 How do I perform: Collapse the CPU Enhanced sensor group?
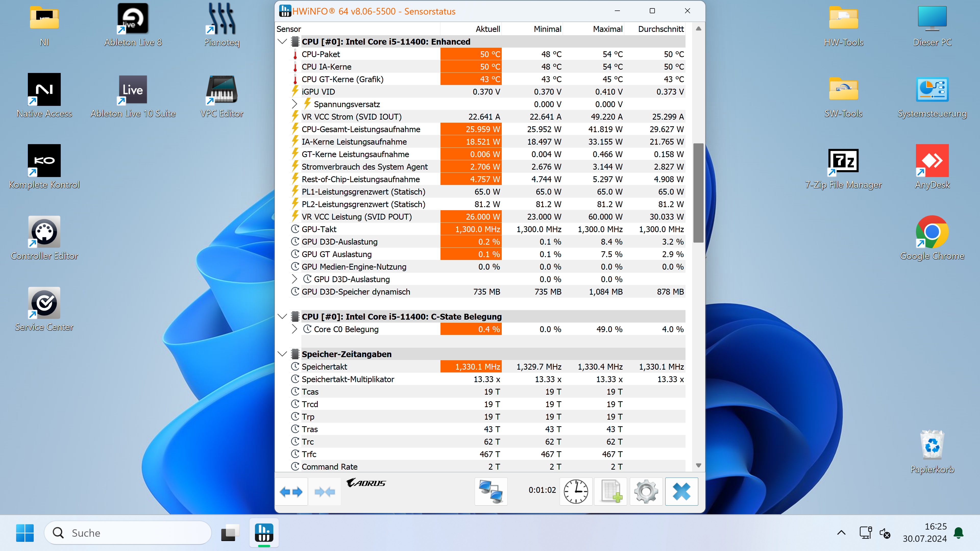pyautogui.click(x=282, y=41)
